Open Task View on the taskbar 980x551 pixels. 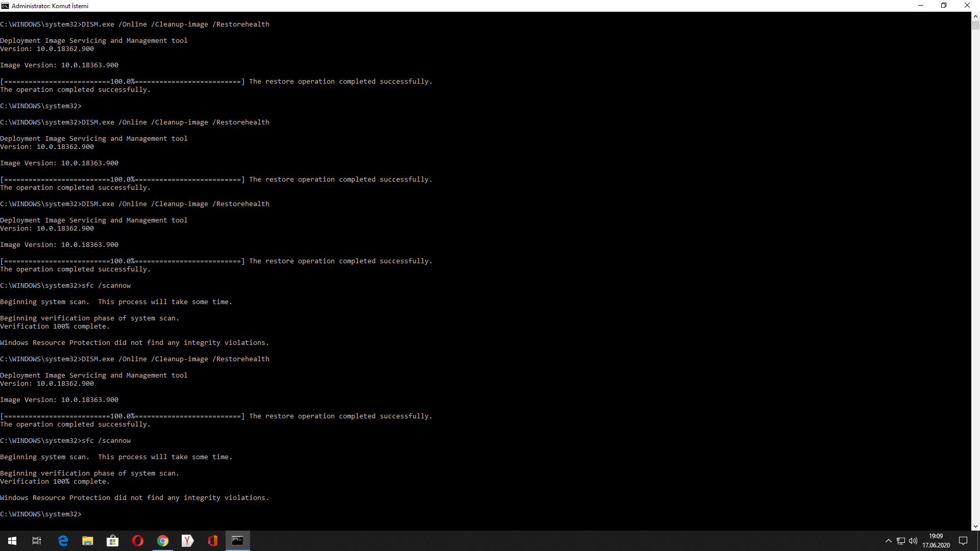(x=37, y=541)
